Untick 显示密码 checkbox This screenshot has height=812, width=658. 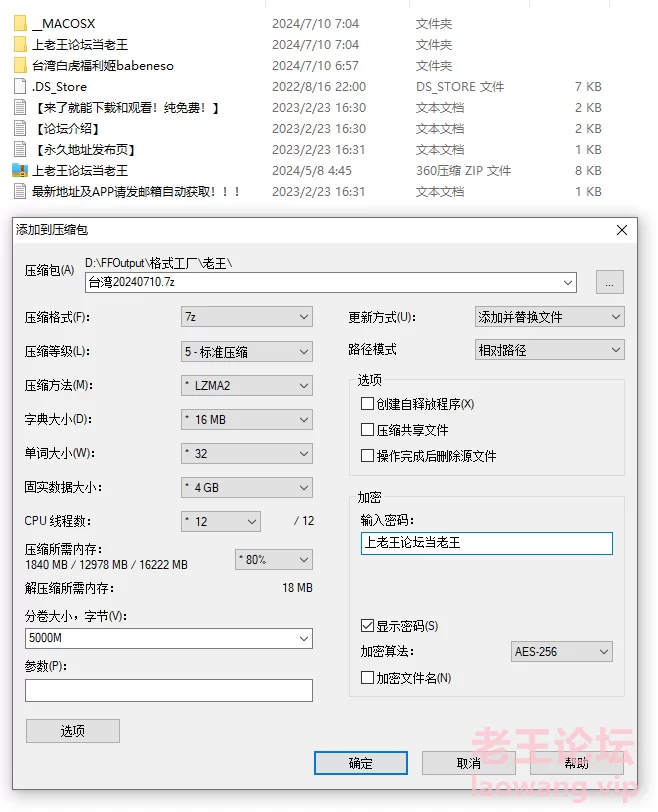point(367,626)
